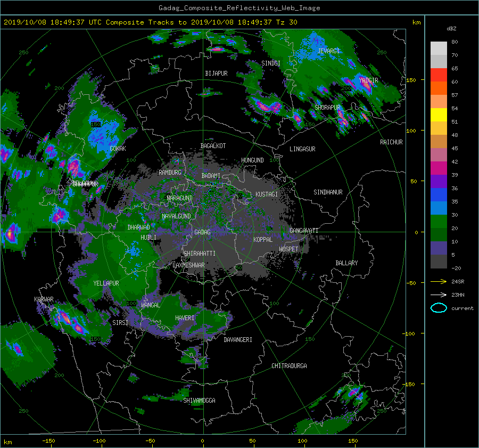The height and width of the screenshot is (448, 479).
Task: Click the NARAGUND label
Action: (180, 198)
